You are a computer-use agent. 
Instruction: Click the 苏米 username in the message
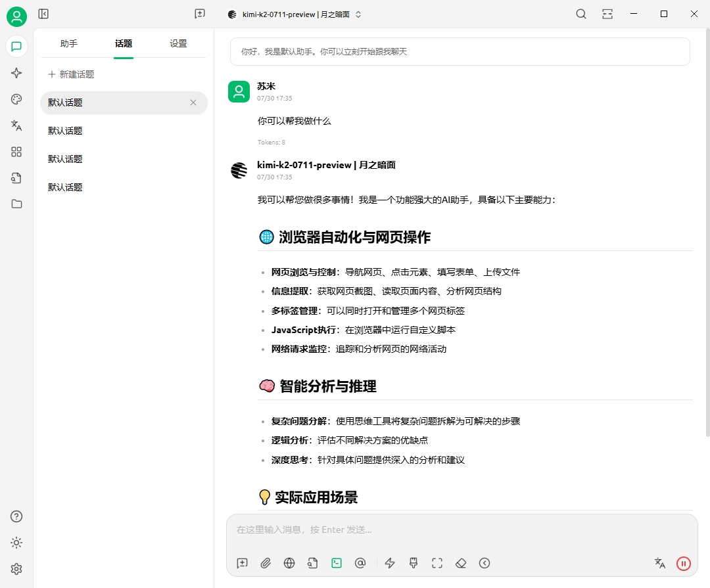coord(266,86)
